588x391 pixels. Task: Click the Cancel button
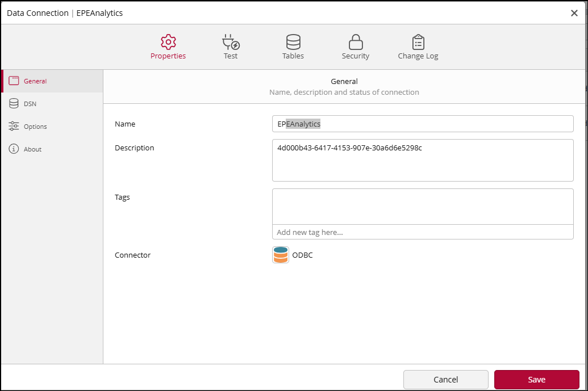click(445, 379)
